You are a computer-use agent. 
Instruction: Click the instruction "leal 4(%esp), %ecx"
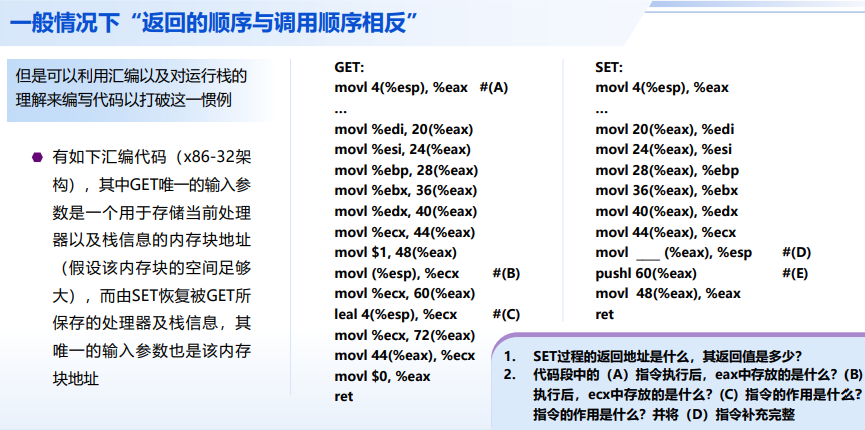[x=396, y=315]
